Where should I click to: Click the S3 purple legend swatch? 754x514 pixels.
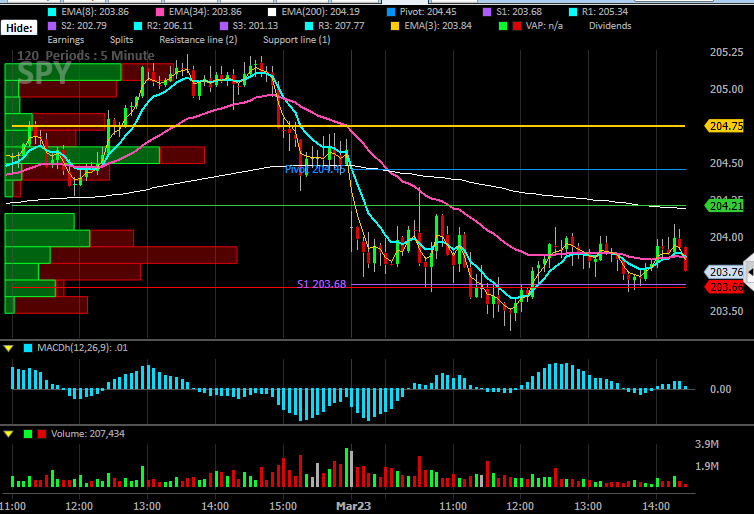224,26
